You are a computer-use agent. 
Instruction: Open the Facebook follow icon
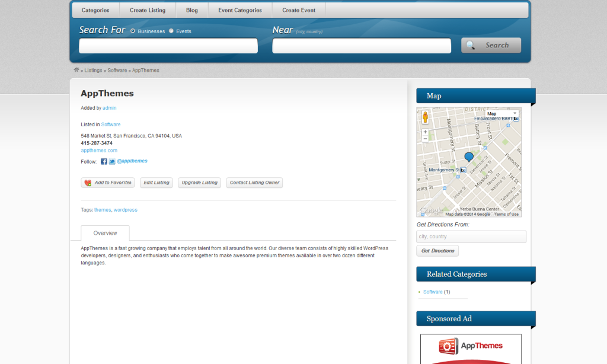click(104, 161)
